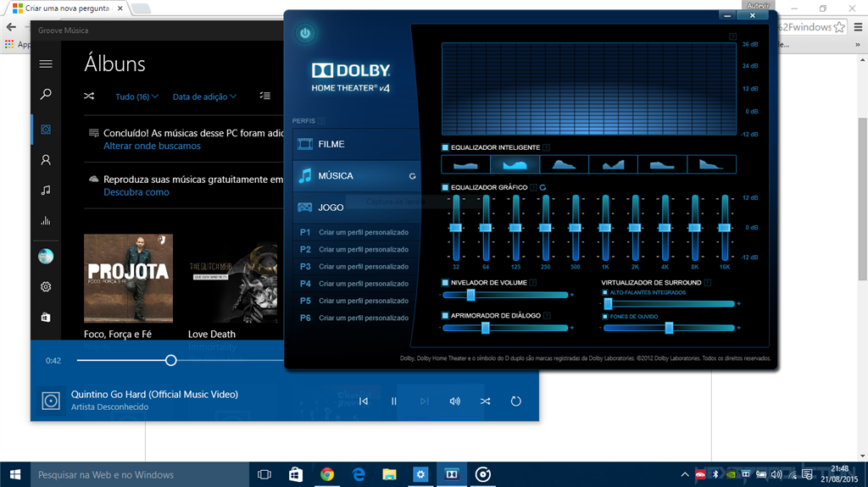
Task: Select the Filme profile
Action: tap(357, 144)
